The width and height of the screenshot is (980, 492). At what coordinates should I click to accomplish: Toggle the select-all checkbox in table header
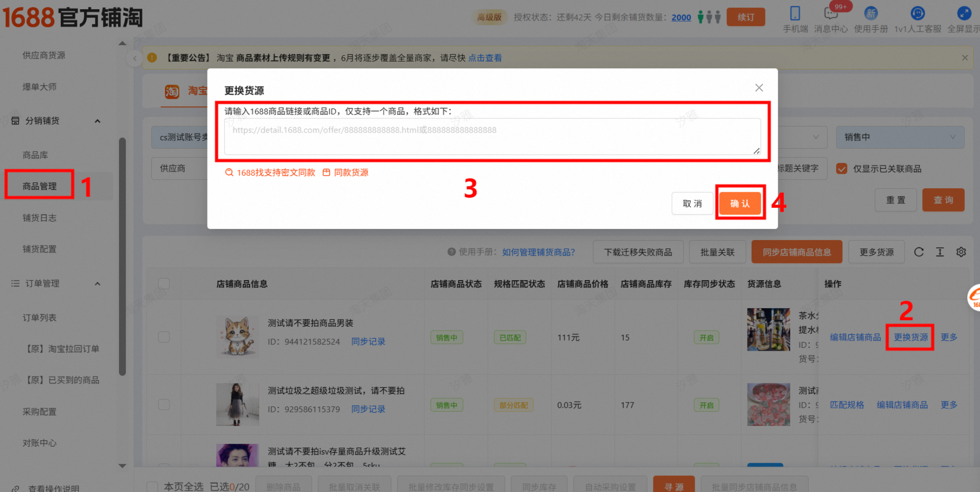[164, 284]
